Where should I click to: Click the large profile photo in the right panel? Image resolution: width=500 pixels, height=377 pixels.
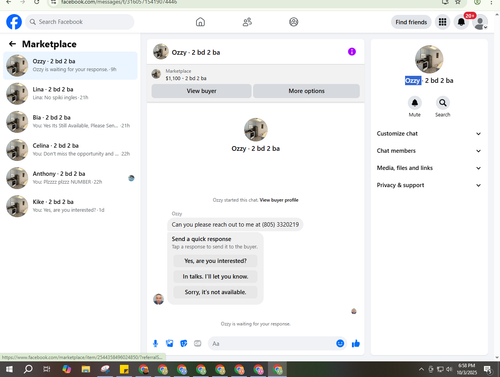[429, 59]
